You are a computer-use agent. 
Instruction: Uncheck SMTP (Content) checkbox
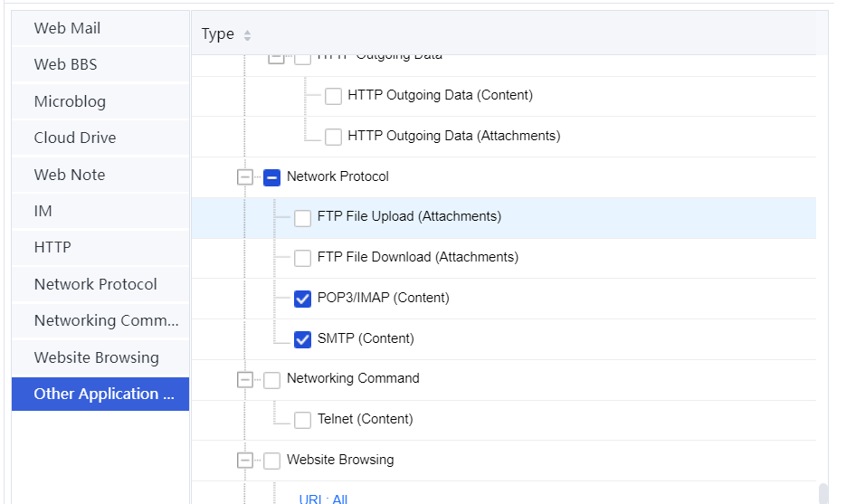pyautogui.click(x=302, y=339)
